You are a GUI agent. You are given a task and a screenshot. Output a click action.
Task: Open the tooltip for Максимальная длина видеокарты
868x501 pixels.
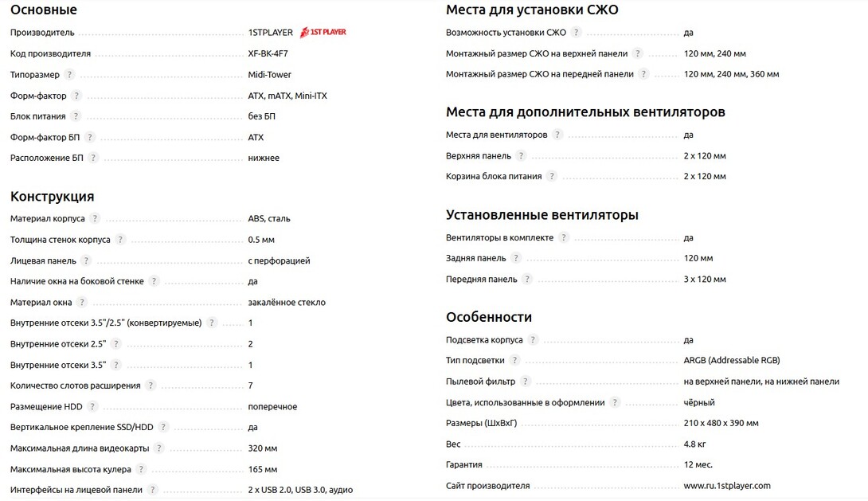(x=159, y=448)
